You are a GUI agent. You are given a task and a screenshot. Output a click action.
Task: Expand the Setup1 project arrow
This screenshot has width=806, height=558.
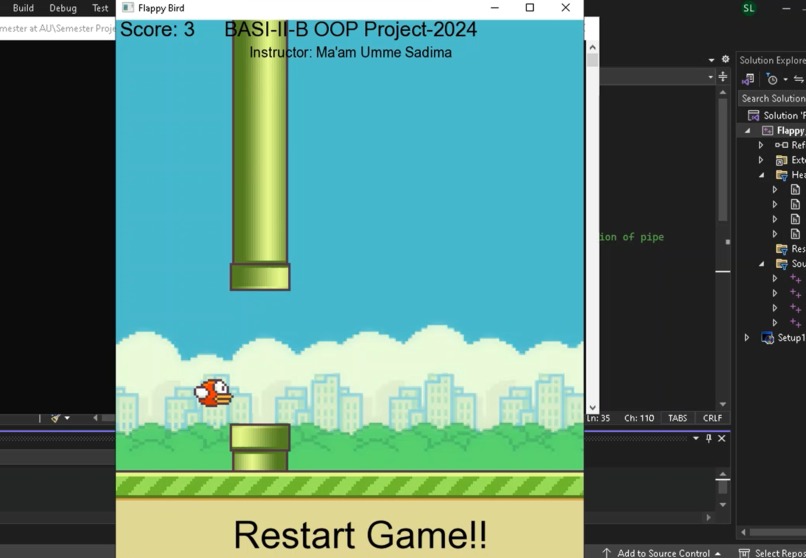point(747,338)
